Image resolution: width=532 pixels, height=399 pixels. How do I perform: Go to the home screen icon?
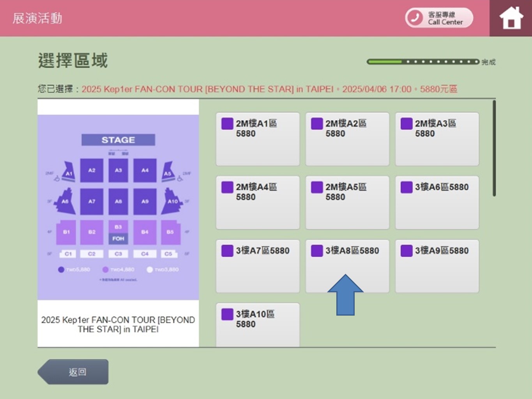(511, 18)
